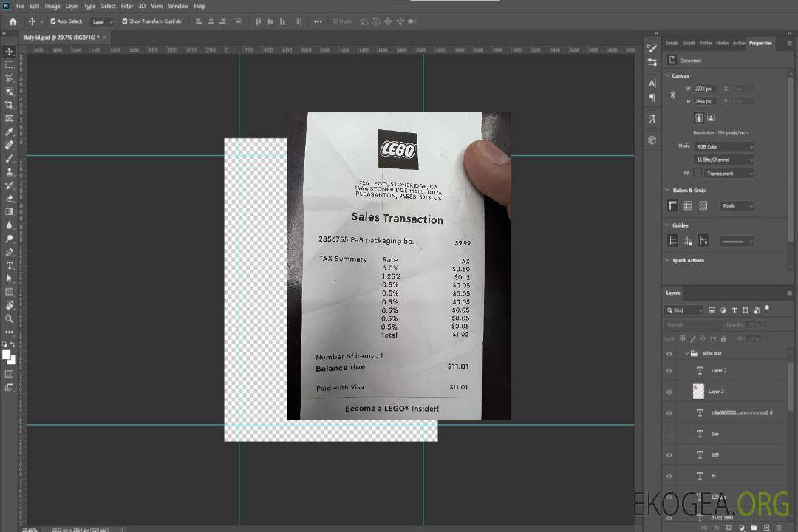The image size is (798, 532).
Task: Open the Fill Transparent dropdown
Action: click(729, 174)
